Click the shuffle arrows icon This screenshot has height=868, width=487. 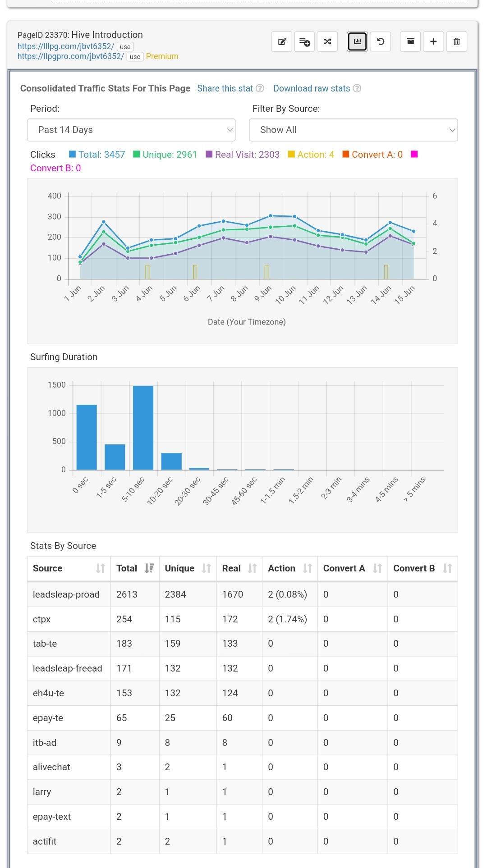pyautogui.click(x=327, y=41)
